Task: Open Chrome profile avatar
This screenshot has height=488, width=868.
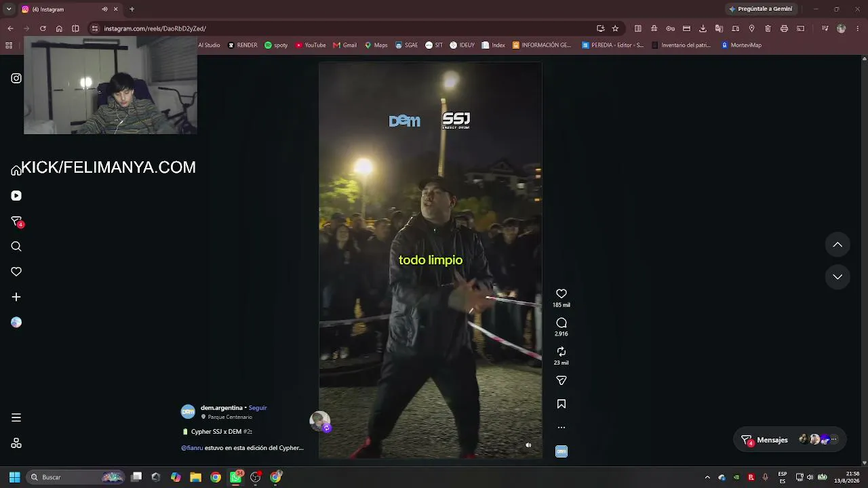Action: click(x=841, y=28)
